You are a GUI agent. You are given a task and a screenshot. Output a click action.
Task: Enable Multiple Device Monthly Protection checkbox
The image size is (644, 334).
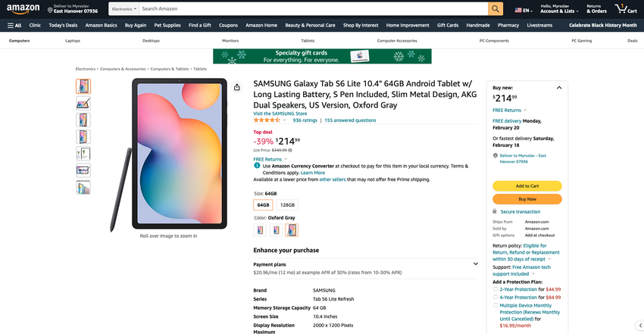[x=496, y=305]
